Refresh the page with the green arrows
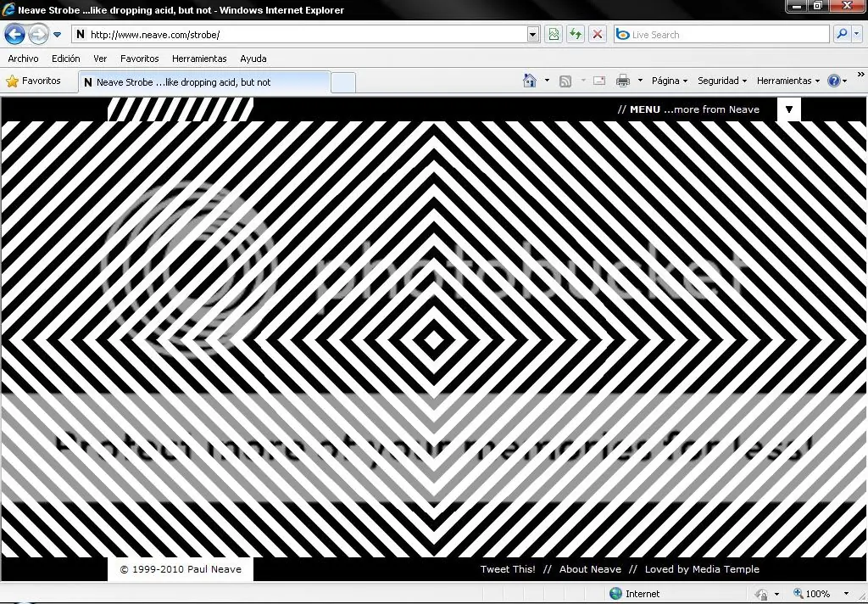 576,34
